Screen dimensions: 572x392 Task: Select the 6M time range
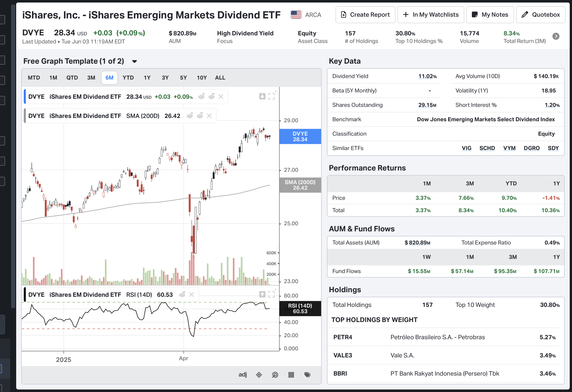tap(109, 78)
